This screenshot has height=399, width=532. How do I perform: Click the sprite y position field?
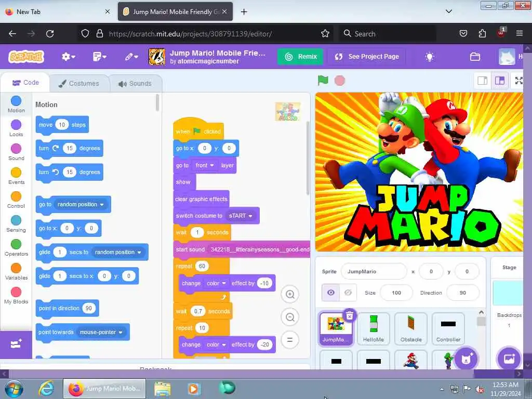[467, 271]
